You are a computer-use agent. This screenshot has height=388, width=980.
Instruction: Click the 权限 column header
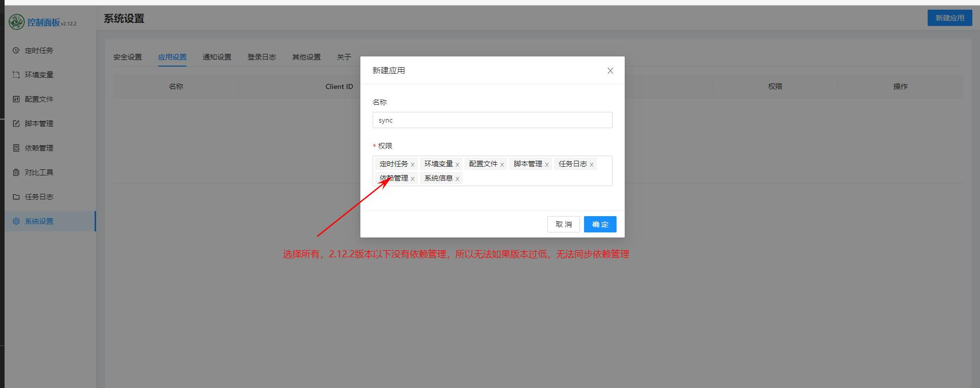775,86
